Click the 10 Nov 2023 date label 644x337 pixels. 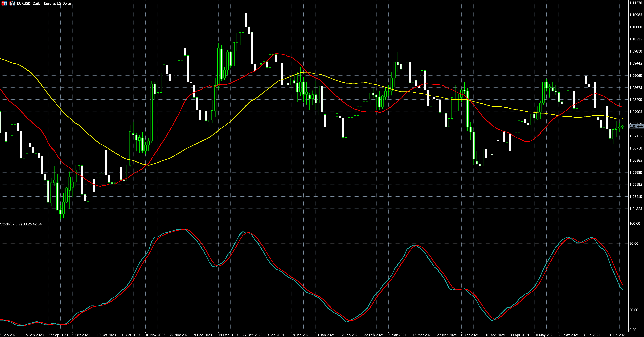155,335
